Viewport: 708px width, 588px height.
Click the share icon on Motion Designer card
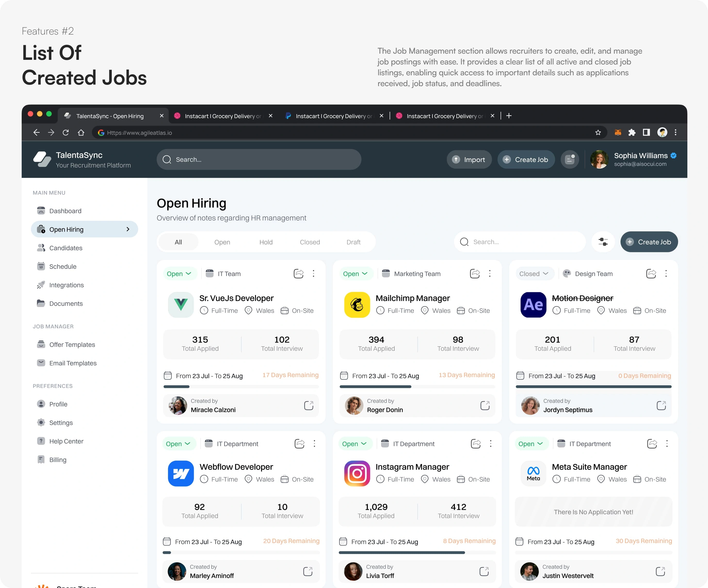(651, 274)
